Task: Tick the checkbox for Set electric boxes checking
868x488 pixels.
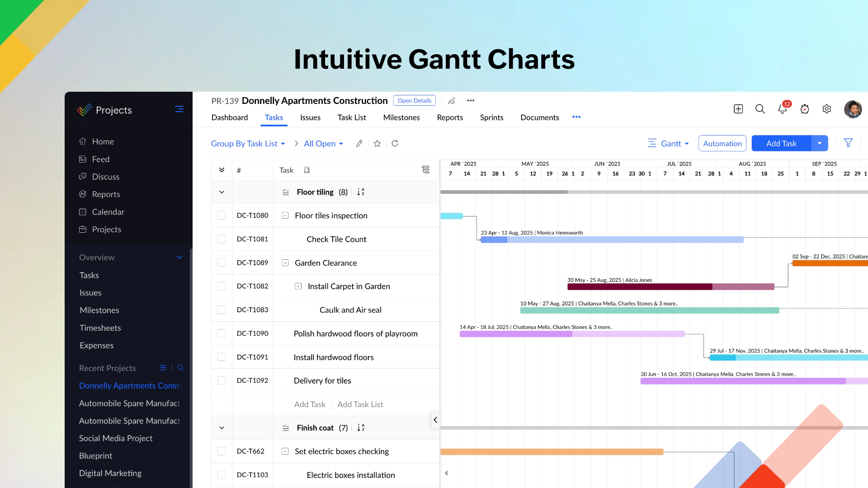Action: (x=222, y=451)
